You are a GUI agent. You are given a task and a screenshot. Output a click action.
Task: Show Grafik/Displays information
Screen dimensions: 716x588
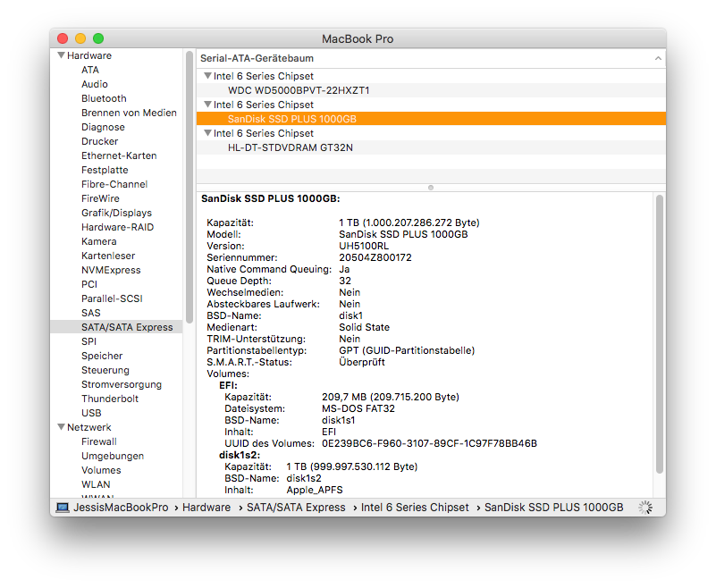[116, 213]
